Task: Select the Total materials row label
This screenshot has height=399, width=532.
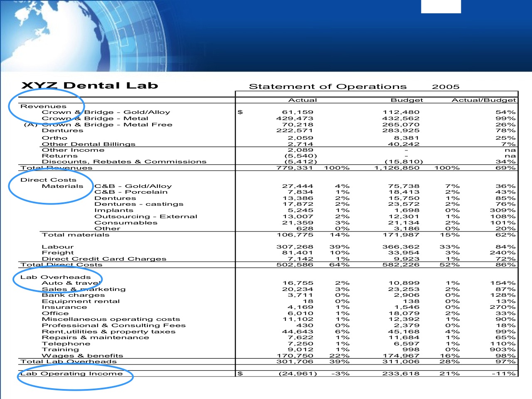Action: pyautogui.click(x=76, y=235)
